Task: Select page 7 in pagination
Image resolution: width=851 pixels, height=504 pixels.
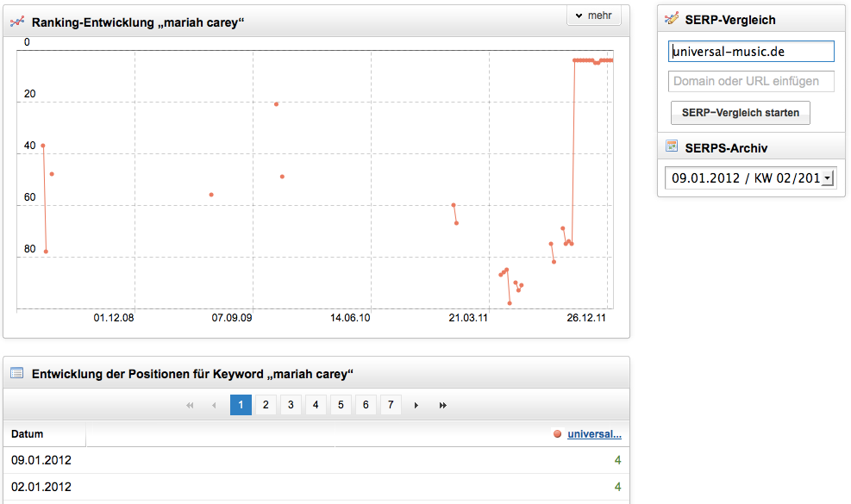Action: click(x=391, y=405)
